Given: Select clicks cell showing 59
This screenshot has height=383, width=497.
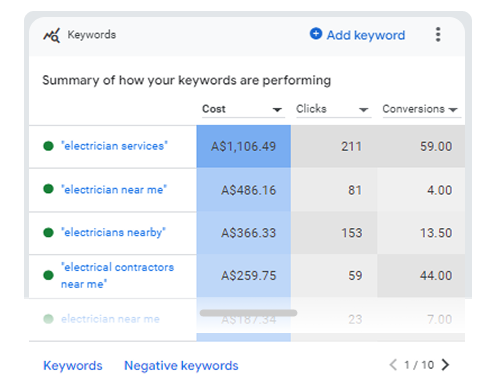Looking at the screenshot, I should click(334, 276).
